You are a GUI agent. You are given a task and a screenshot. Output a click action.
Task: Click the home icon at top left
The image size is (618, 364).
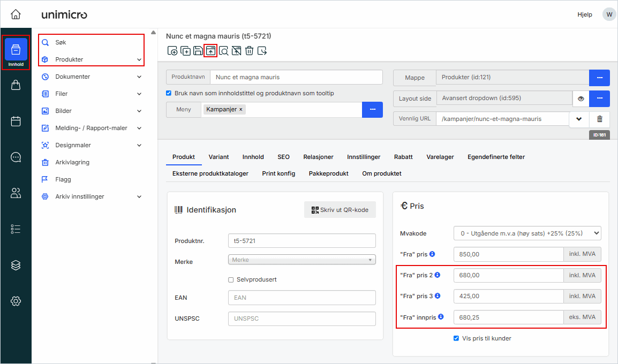tap(16, 14)
